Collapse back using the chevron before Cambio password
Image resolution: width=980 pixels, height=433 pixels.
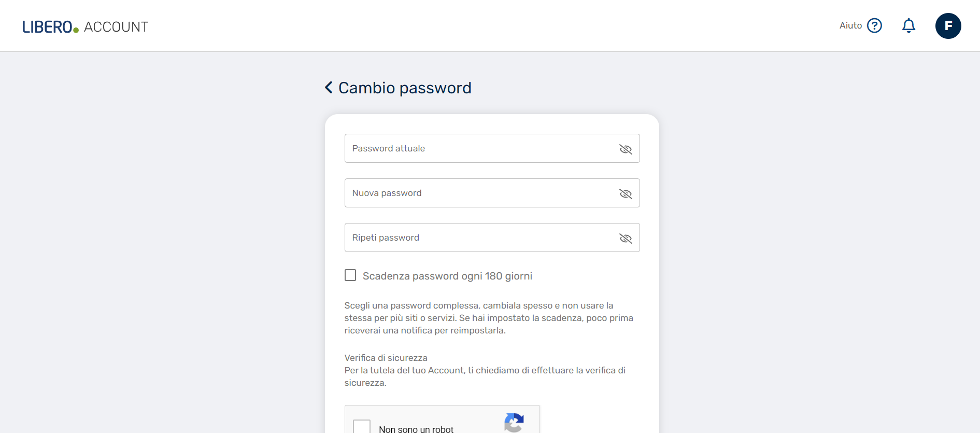(328, 88)
